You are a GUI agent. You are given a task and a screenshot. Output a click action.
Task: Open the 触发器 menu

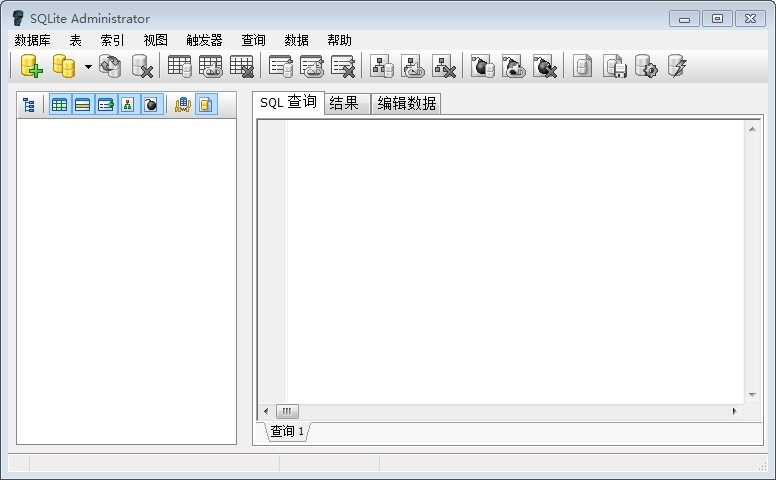204,40
